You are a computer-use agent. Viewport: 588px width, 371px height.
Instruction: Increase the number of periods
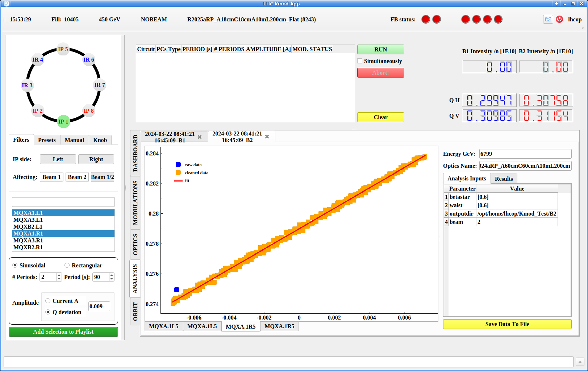[x=59, y=275]
